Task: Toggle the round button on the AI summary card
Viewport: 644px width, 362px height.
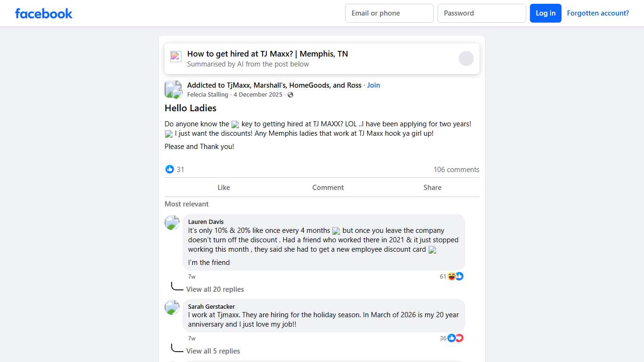Action: pyautogui.click(x=466, y=58)
